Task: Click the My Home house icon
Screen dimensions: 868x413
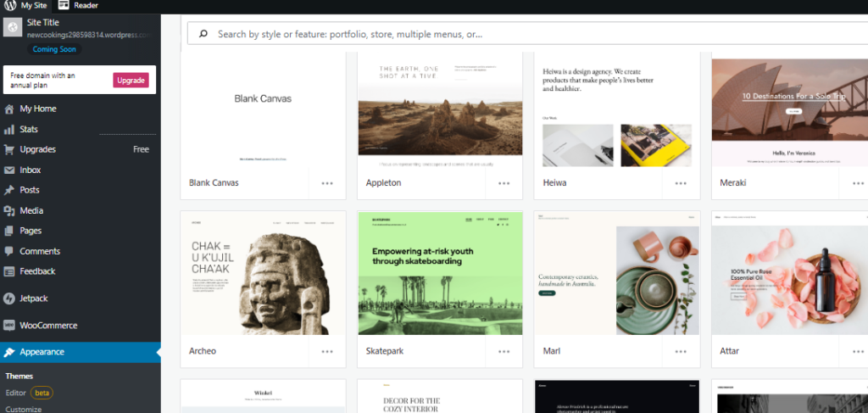Action: tap(8, 109)
